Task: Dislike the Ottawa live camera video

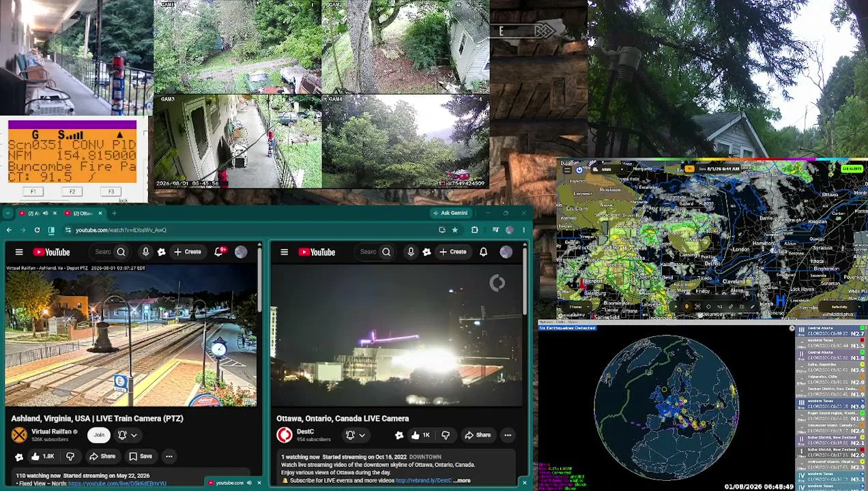Action: coord(446,435)
